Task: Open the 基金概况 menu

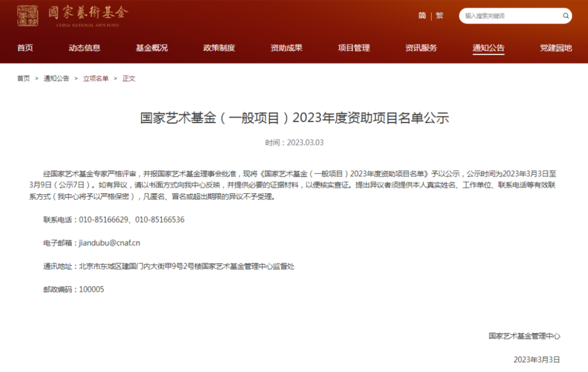Action: coord(152,48)
